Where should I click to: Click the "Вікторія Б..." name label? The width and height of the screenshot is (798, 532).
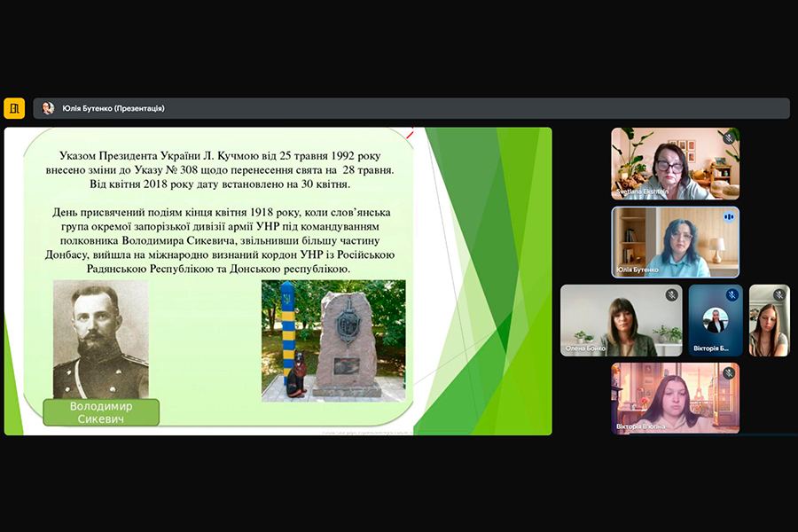(x=711, y=348)
